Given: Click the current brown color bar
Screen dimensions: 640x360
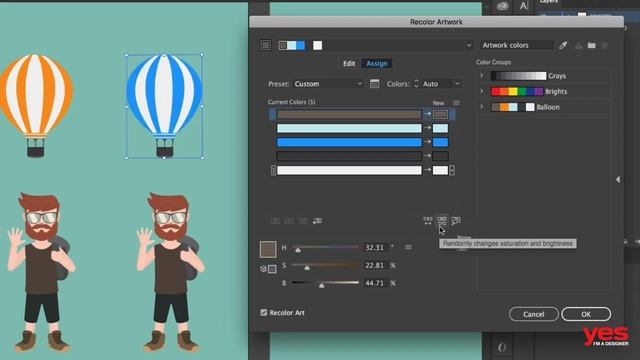Looking at the screenshot, I should 349,114.
